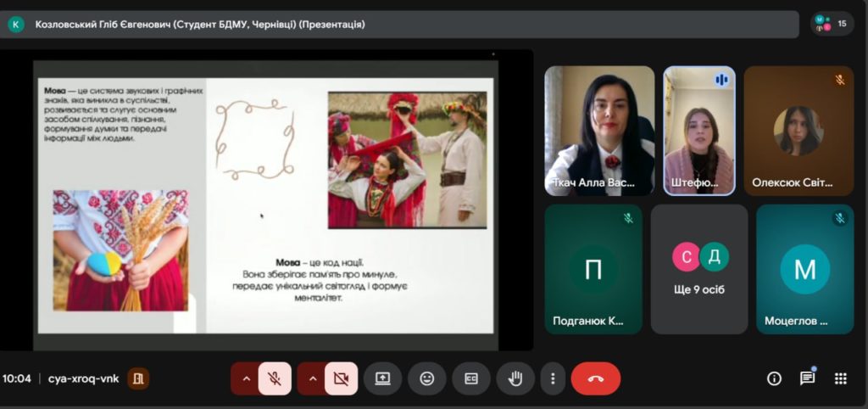Show participants list with count 15
868x409 pixels.
click(831, 24)
